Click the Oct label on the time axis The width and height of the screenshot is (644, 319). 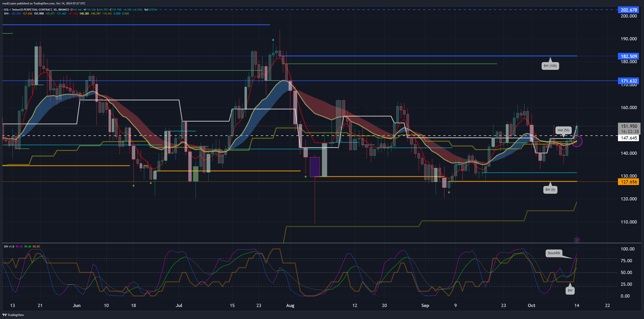click(x=532, y=305)
